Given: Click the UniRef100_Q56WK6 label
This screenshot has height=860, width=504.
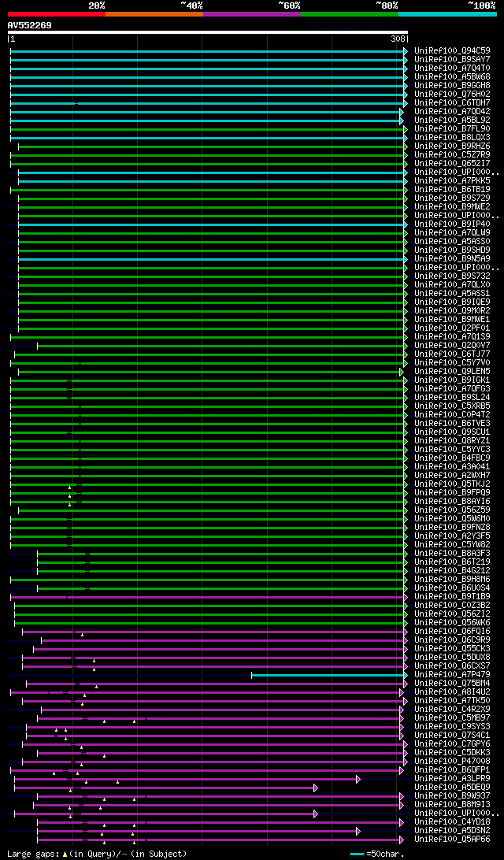Looking at the screenshot, I should (453, 623).
